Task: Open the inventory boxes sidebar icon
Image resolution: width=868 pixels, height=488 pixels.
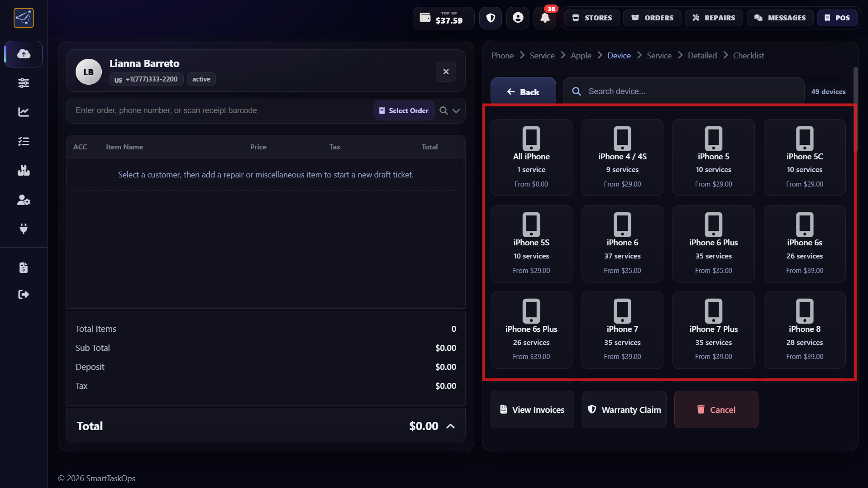Action: pyautogui.click(x=24, y=171)
